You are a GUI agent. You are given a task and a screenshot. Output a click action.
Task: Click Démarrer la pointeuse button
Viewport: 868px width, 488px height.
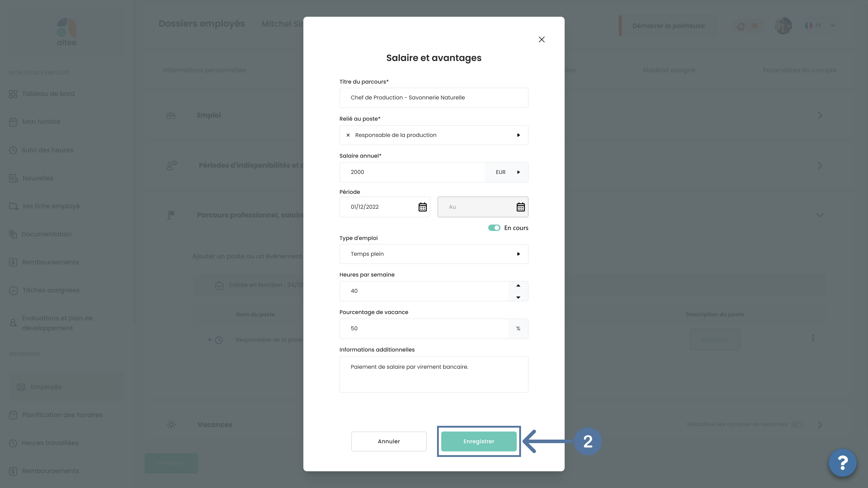point(668,26)
